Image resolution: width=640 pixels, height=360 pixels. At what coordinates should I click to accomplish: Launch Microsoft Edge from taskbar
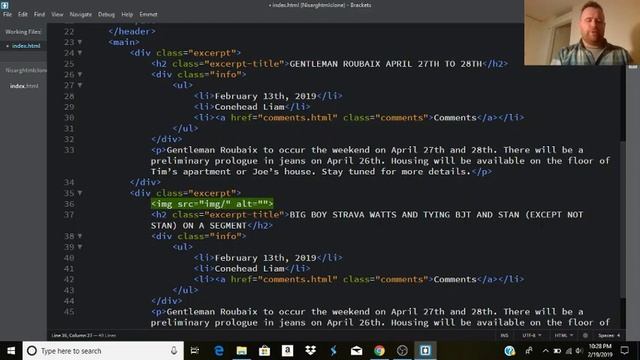219,351
